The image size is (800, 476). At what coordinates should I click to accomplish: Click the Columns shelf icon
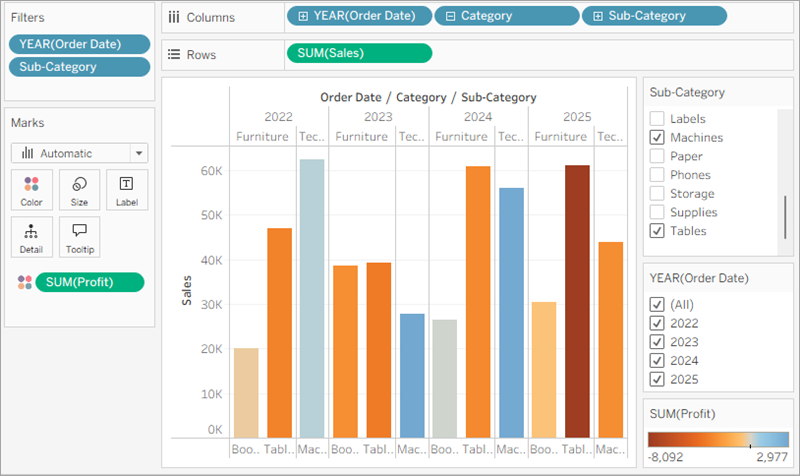coord(174,16)
